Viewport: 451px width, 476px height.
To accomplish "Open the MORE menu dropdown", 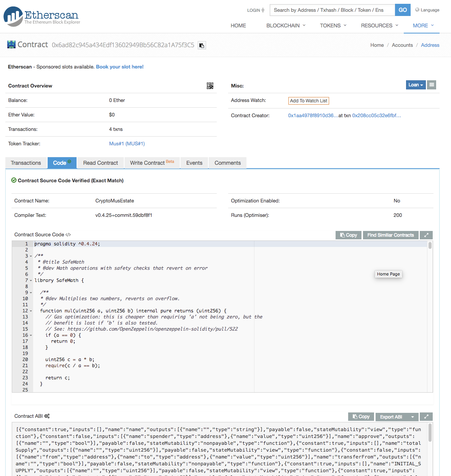I will coord(424,25).
